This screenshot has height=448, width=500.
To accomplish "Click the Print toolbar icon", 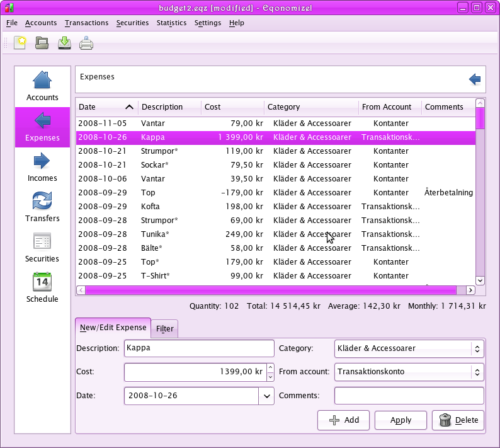I will (86, 43).
